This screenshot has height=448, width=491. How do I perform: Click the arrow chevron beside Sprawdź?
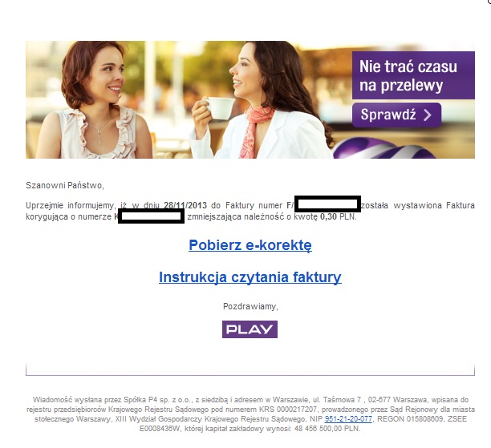point(428,115)
